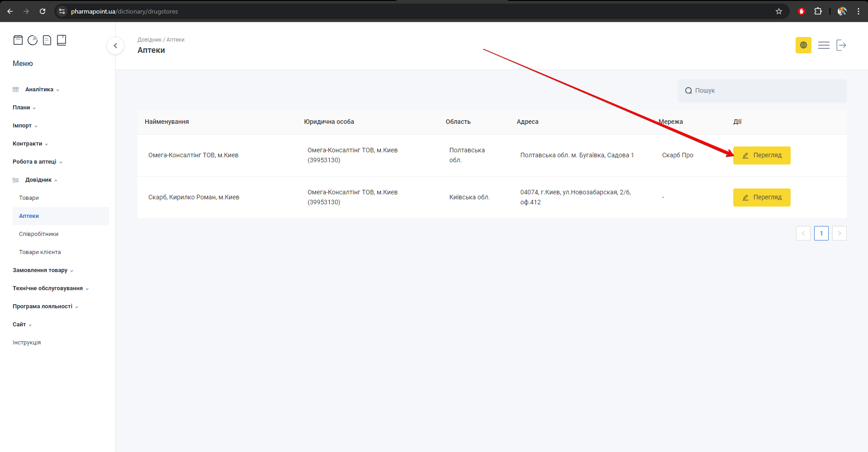Viewport: 868px width, 452px height.
Task: Reload the page using the browser refresh button
Action: (43, 11)
